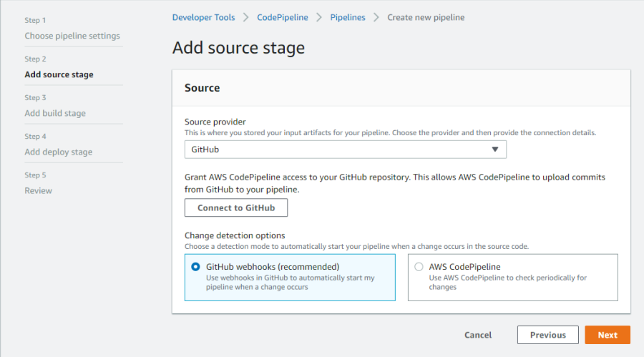
Task: Go back with the Previous button
Action: tap(548, 335)
